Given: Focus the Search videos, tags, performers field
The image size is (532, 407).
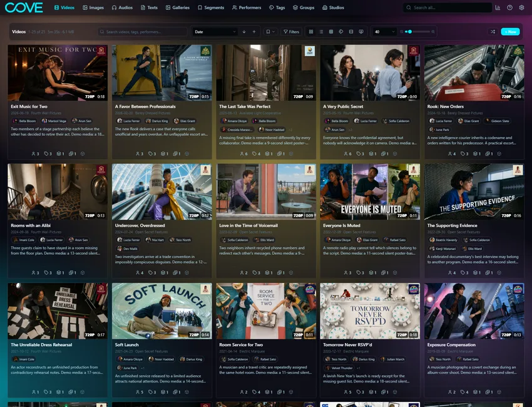Looking at the screenshot, I should click(x=142, y=31).
